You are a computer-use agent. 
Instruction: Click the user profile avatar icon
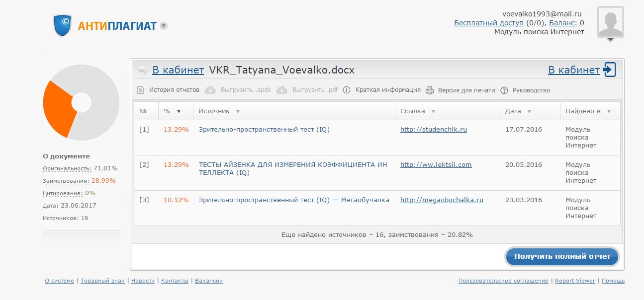point(610,22)
